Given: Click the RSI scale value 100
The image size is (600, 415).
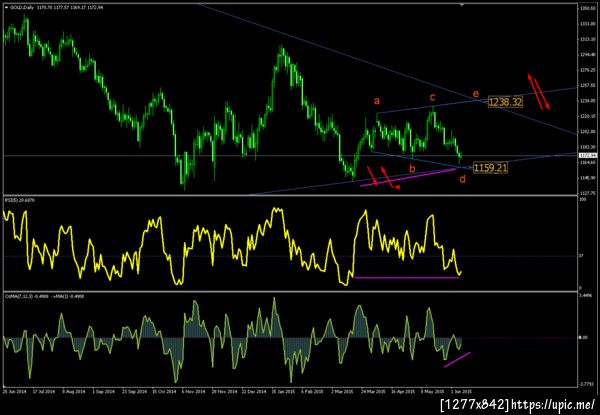Looking at the screenshot, I should point(582,200).
